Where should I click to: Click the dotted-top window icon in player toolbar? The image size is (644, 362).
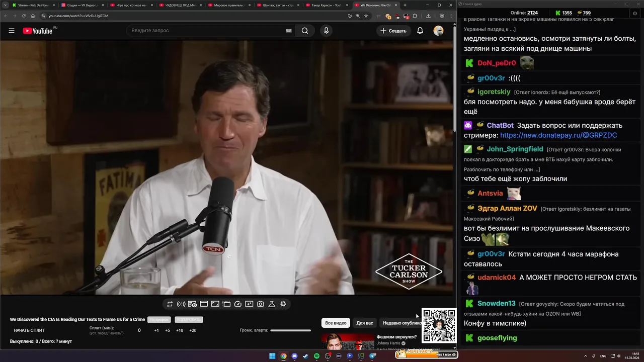click(226, 304)
